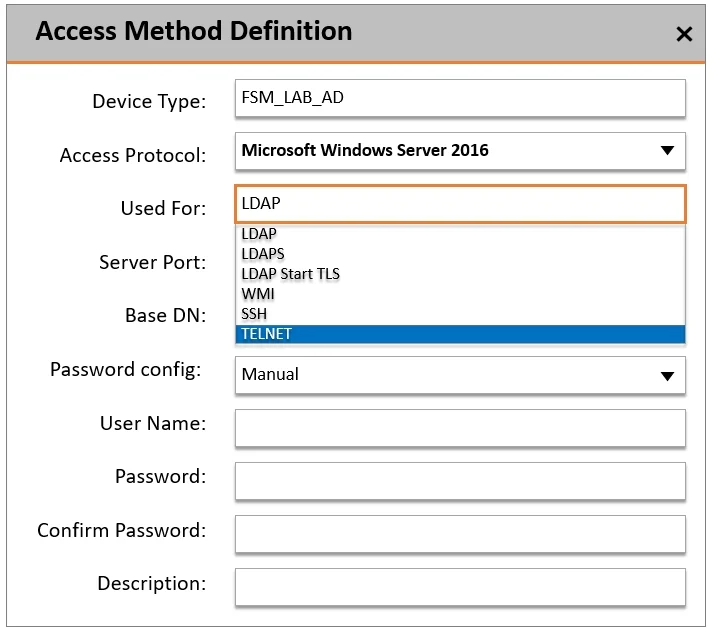
Task: Pick SSH in the Used For list
Action: pos(460,314)
